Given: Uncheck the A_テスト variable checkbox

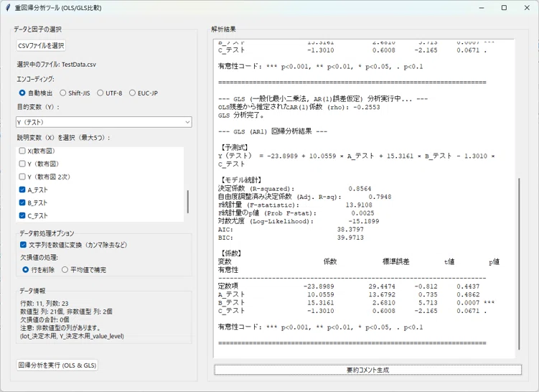Looking at the screenshot, I should pyautogui.click(x=22, y=190).
